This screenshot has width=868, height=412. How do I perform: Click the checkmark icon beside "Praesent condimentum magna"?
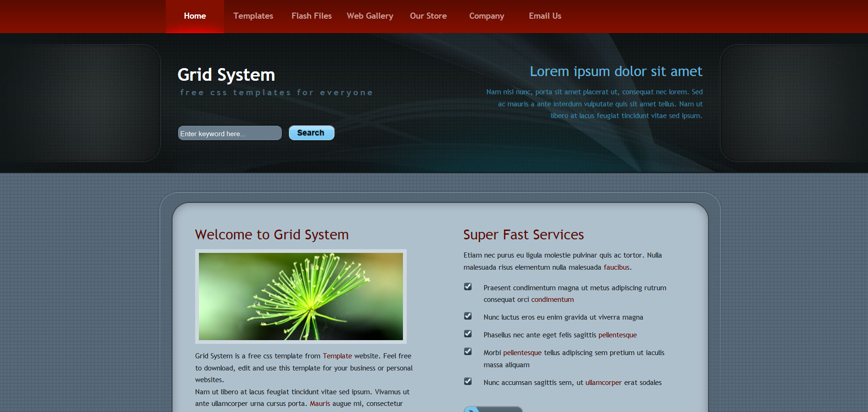[467, 286]
